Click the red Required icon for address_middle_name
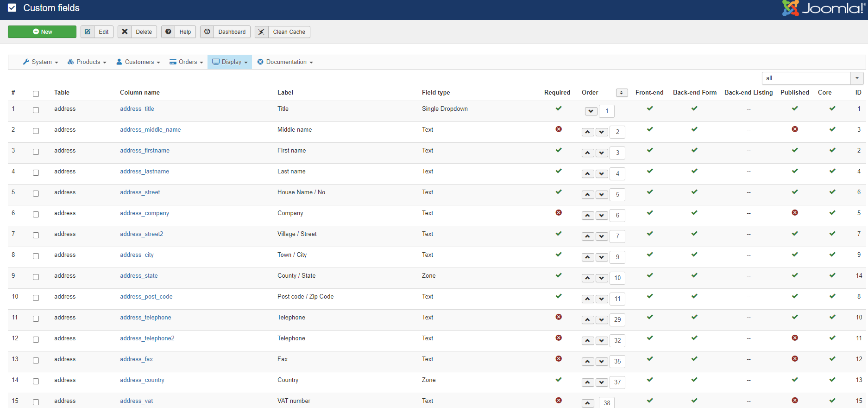This screenshot has height=408, width=868. 559,129
